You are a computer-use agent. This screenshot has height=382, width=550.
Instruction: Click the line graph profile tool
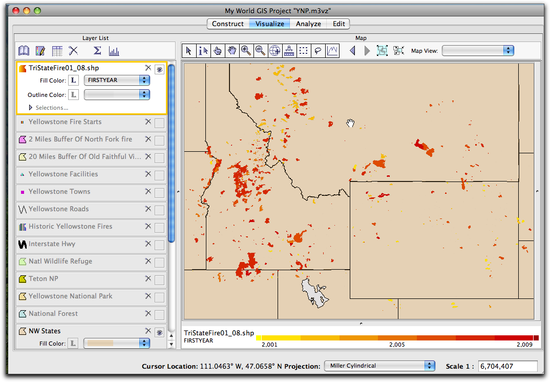click(x=332, y=51)
